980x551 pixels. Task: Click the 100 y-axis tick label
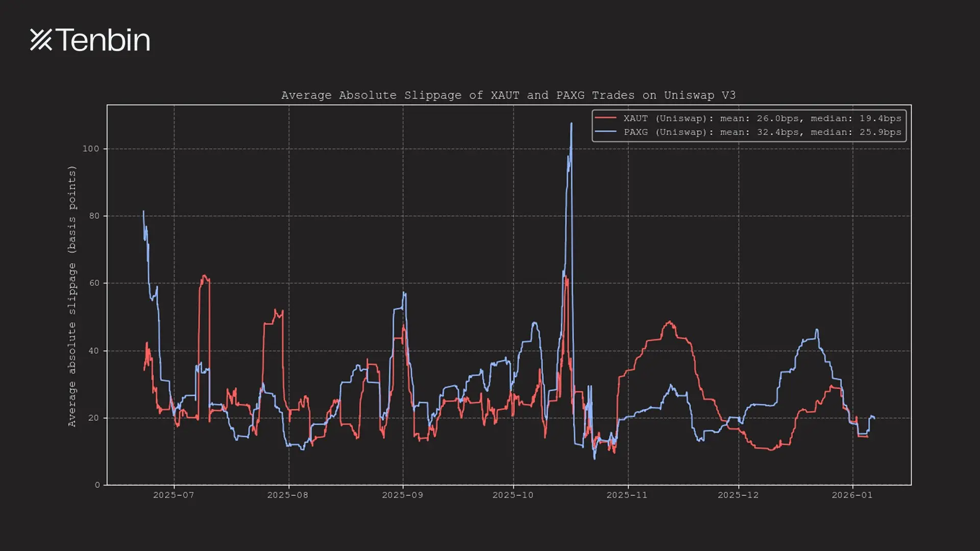(x=91, y=148)
